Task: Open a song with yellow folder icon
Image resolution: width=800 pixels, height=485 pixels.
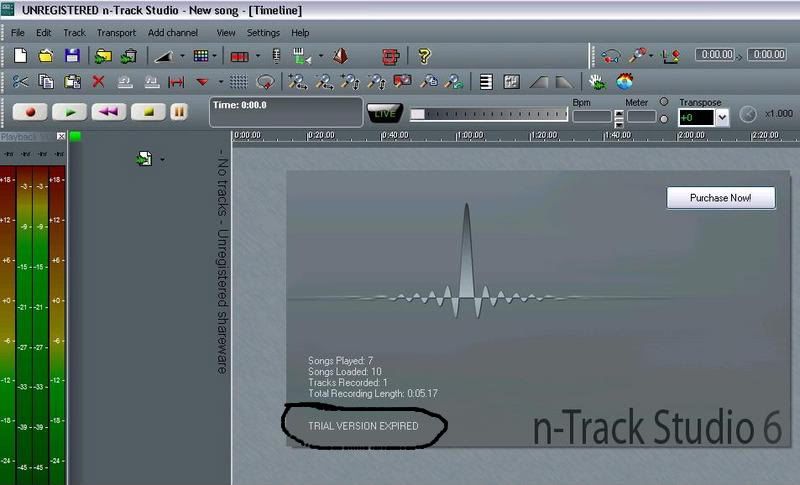Action: (46, 56)
